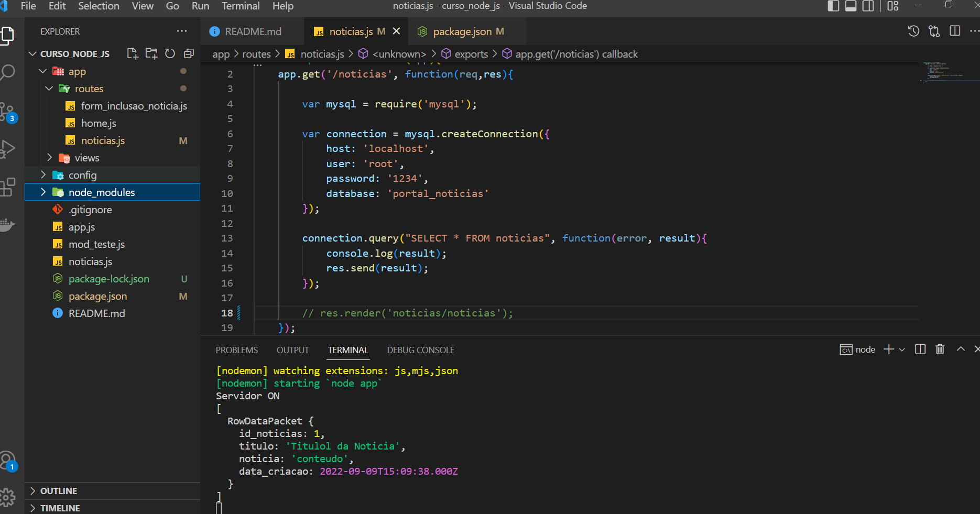
Task: Refresh the explorer tree
Action: click(170, 53)
